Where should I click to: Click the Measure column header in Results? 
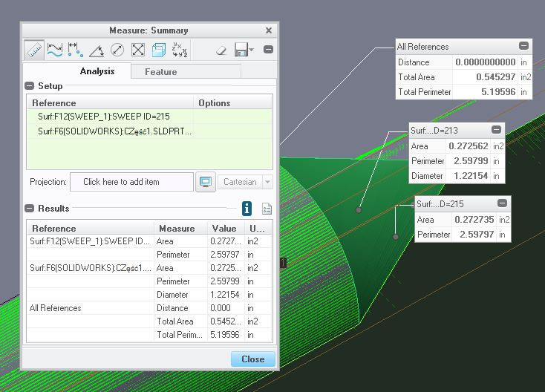[180, 229]
